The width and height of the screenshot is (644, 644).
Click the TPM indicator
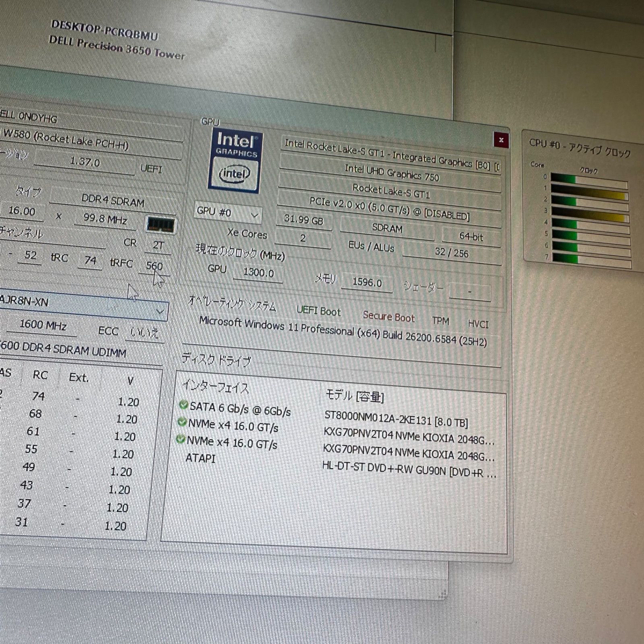point(441,321)
